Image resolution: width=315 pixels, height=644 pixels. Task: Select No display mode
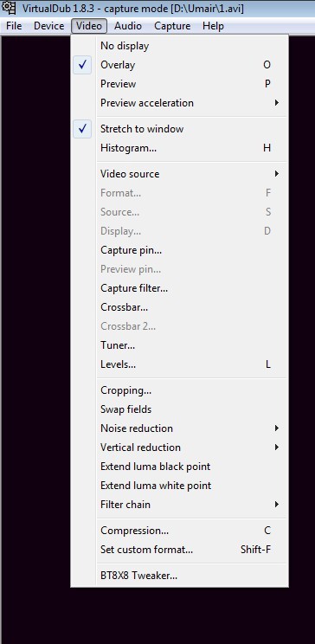179,46
